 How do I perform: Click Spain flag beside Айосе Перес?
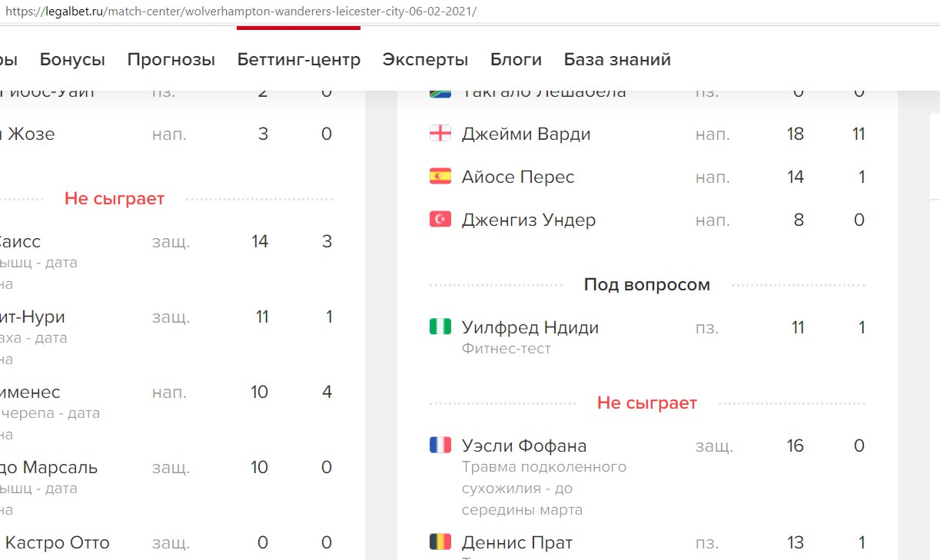coord(440,177)
